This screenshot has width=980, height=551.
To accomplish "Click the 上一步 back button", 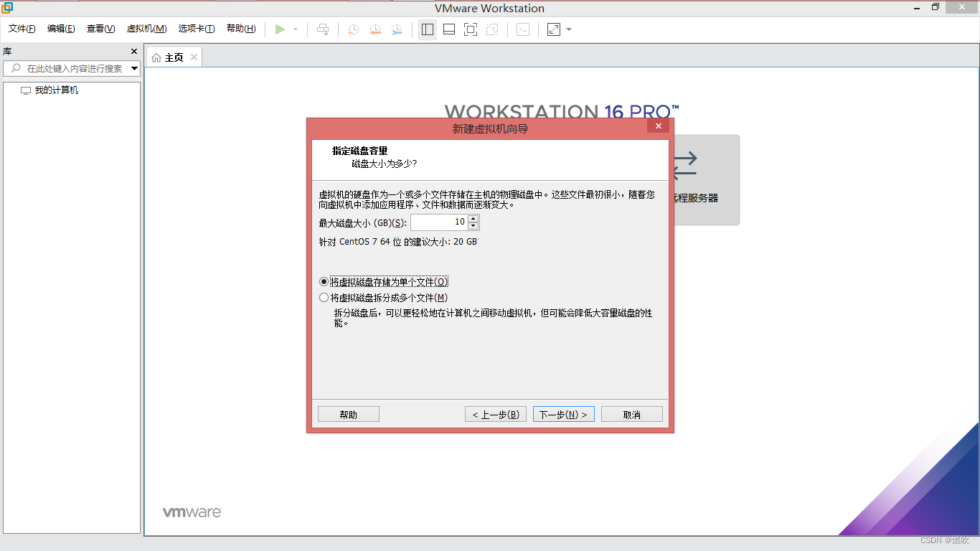I will (x=496, y=415).
